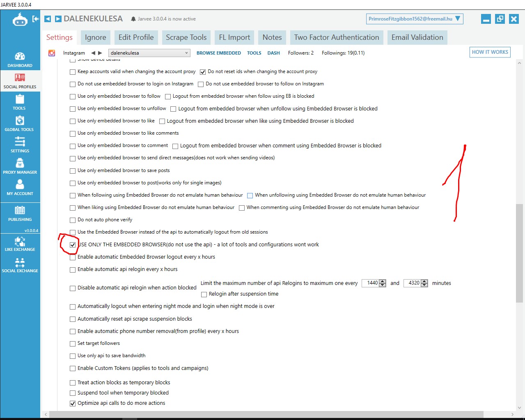Click the DALENEKULESA profile title
Image resolution: width=525 pixels, height=420 pixels.
tap(93, 19)
